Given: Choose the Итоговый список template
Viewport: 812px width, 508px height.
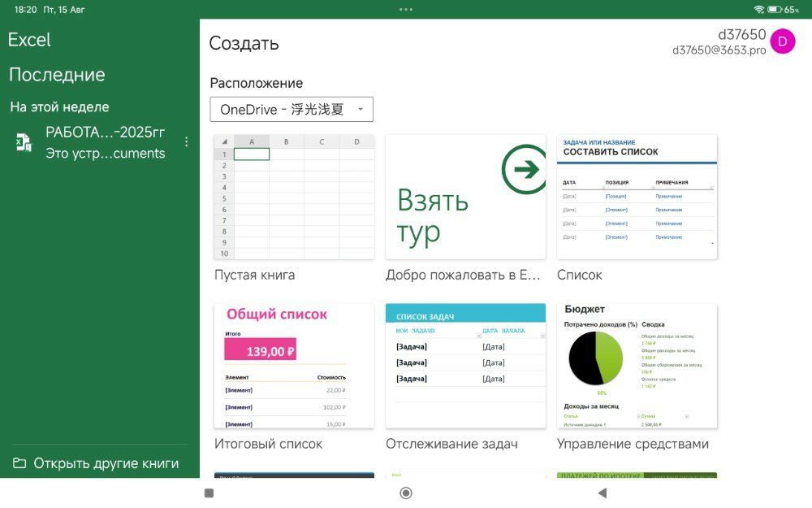Looking at the screenshot, I should (294, 366).
